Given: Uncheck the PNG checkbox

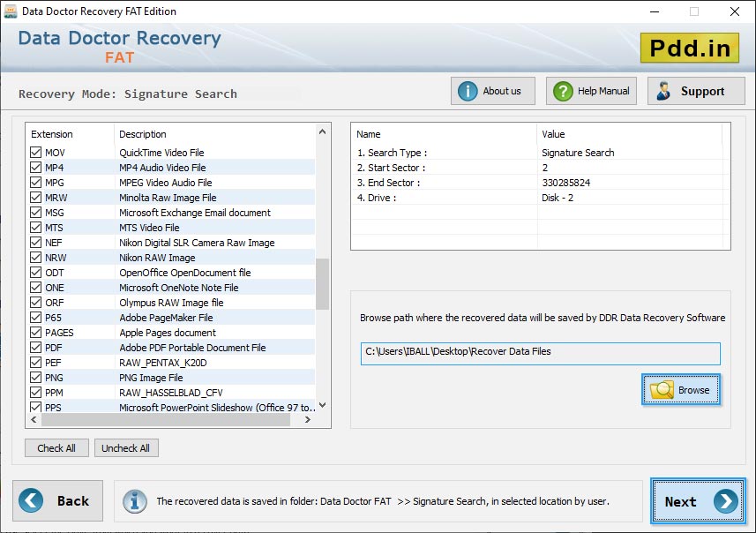Looking at the screenshot, I should pyautogui.click(x=35, y=377).
